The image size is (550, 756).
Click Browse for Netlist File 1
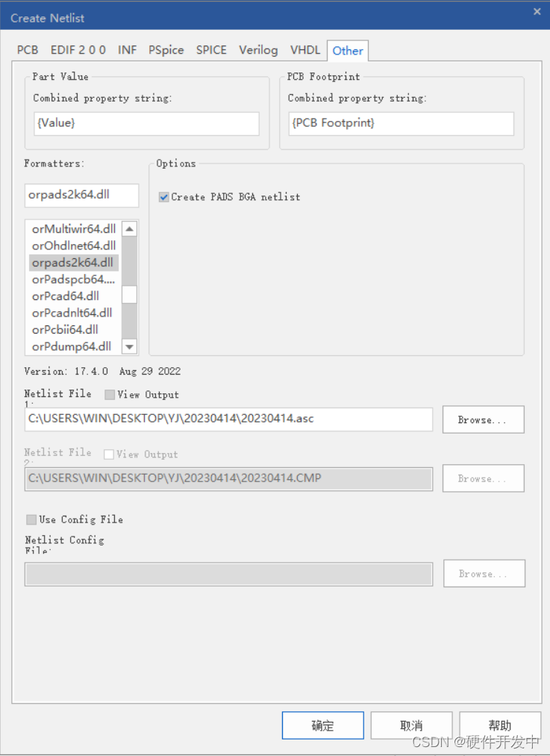[483, 420]
